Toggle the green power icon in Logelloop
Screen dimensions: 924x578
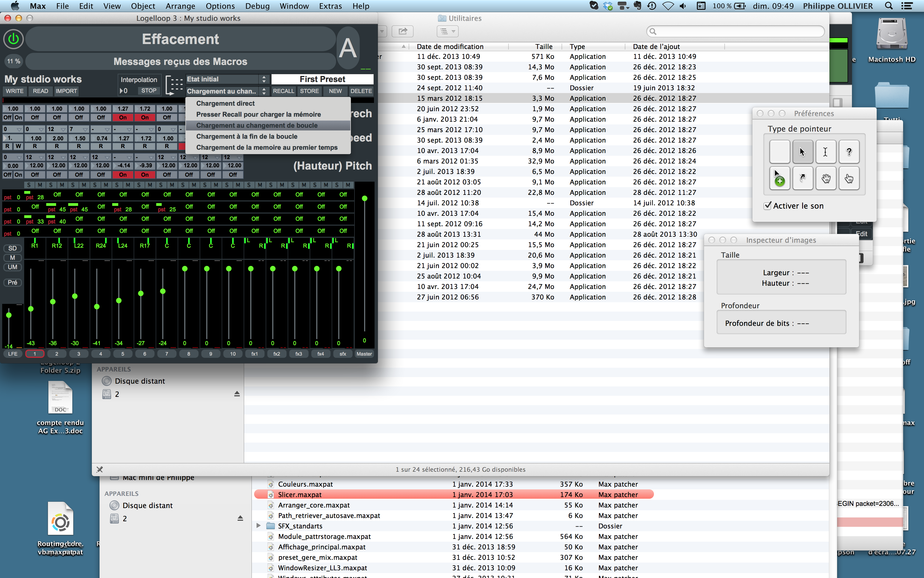click(x=13, y=39)
